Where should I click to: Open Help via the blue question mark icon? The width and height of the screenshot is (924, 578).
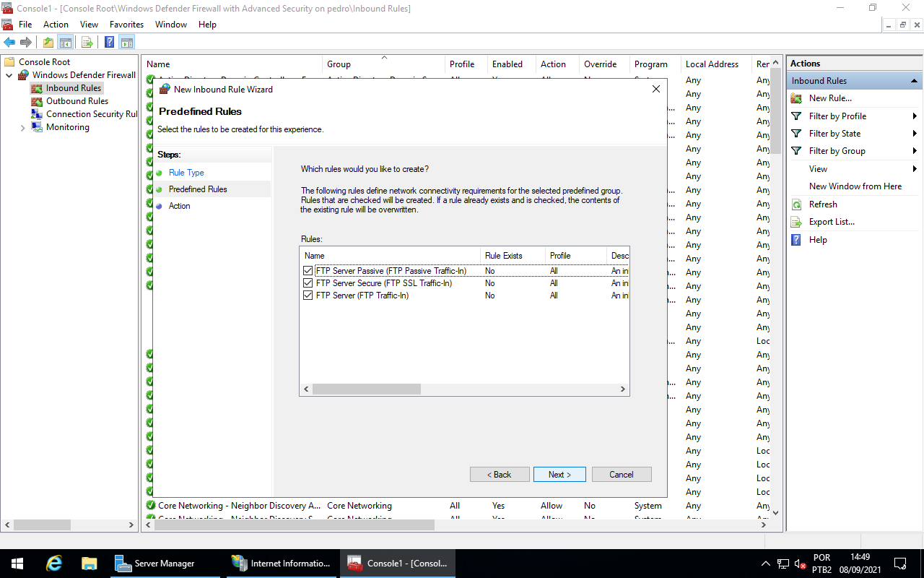point(796,239)
